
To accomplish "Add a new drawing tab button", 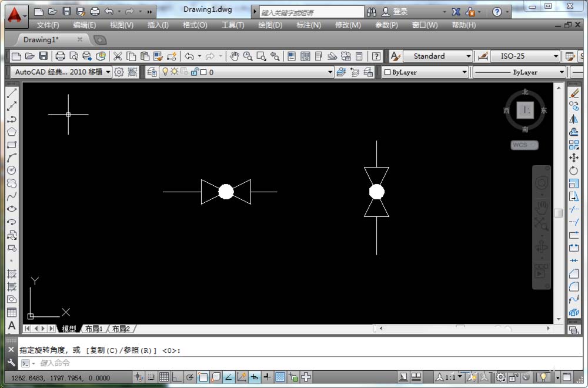I will (x=100, y=40).
